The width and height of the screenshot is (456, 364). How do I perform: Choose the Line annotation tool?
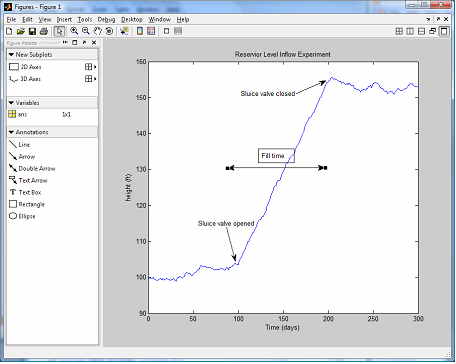pos(19,144)
